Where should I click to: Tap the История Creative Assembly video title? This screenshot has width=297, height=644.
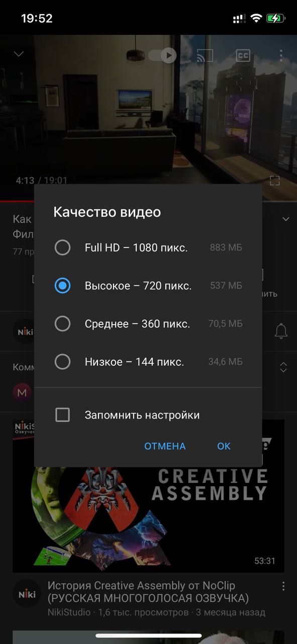(148, 592)
